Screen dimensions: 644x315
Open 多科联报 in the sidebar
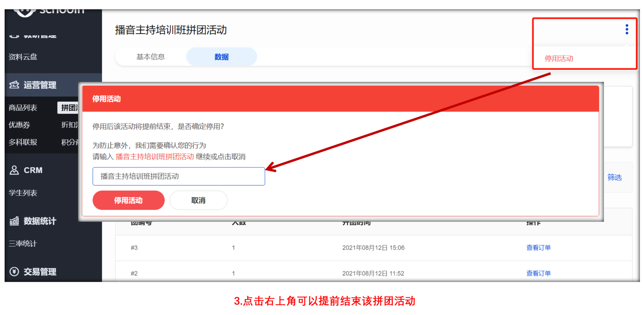23,142
